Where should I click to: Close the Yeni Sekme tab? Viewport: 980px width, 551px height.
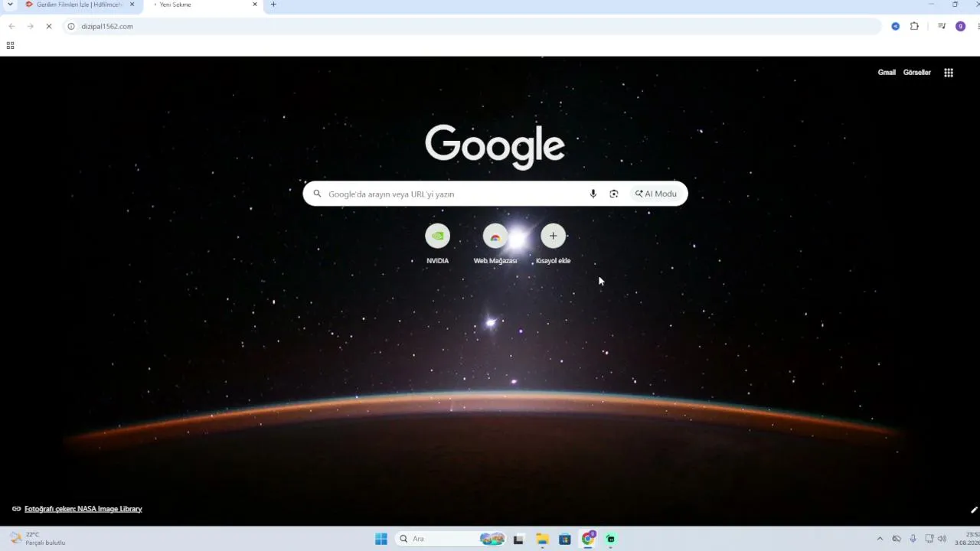(x=255, y=5)
